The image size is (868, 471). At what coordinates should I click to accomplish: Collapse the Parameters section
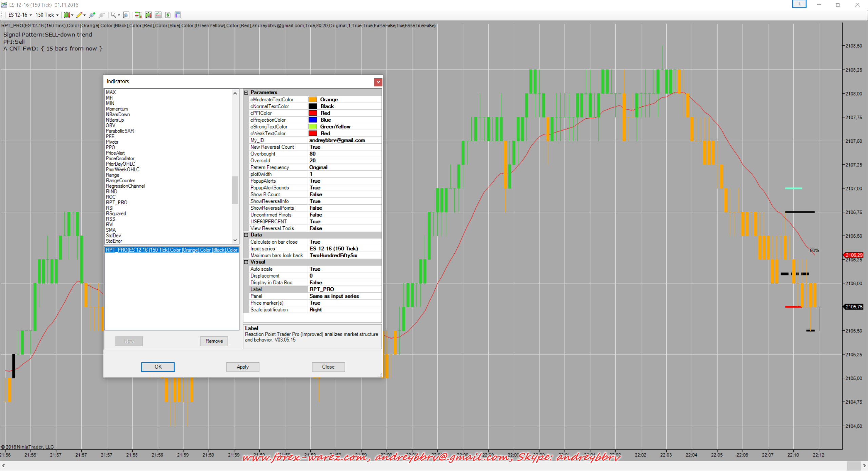click(x=246, y=93)
